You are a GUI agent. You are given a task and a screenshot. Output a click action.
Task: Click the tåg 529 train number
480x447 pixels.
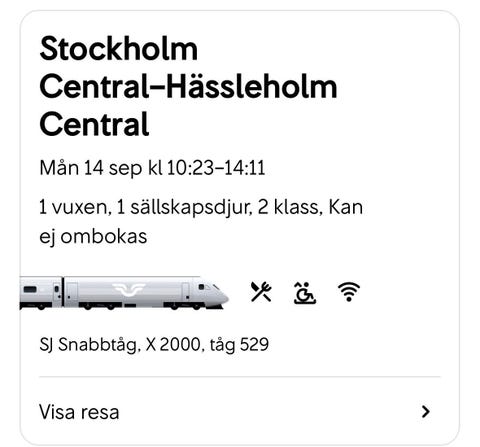(239, 345)
